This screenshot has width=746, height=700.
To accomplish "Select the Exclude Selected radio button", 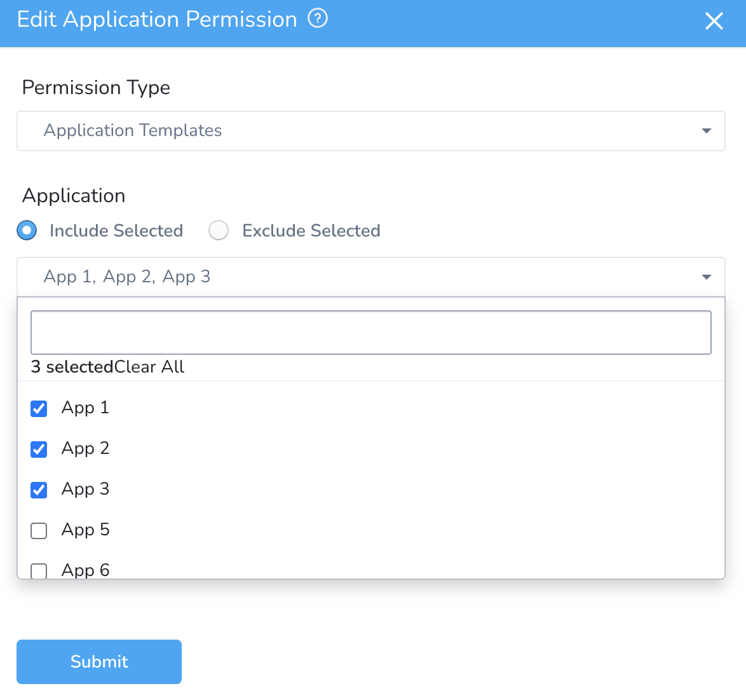I will [219, 230].
